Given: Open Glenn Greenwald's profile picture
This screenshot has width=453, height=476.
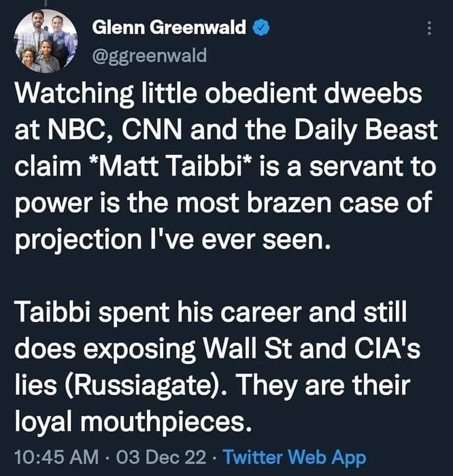Looking at the screenshot, I should coord(44,43).
